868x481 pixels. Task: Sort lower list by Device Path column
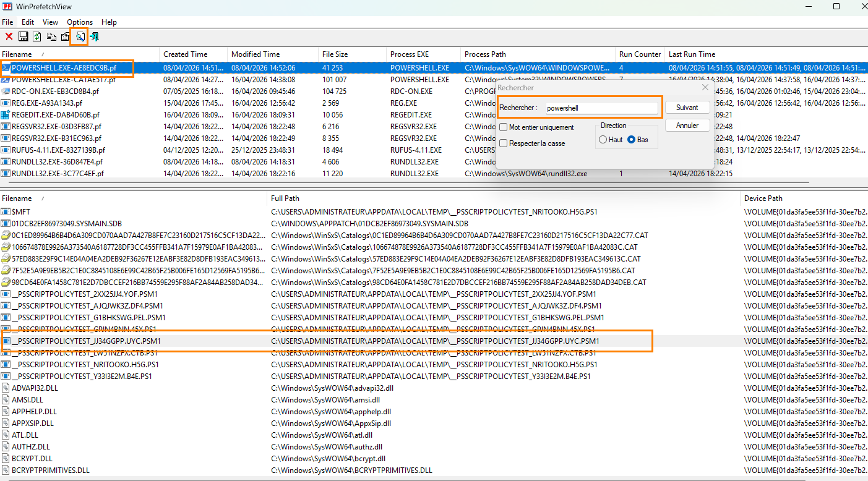[x=804, y=198]
